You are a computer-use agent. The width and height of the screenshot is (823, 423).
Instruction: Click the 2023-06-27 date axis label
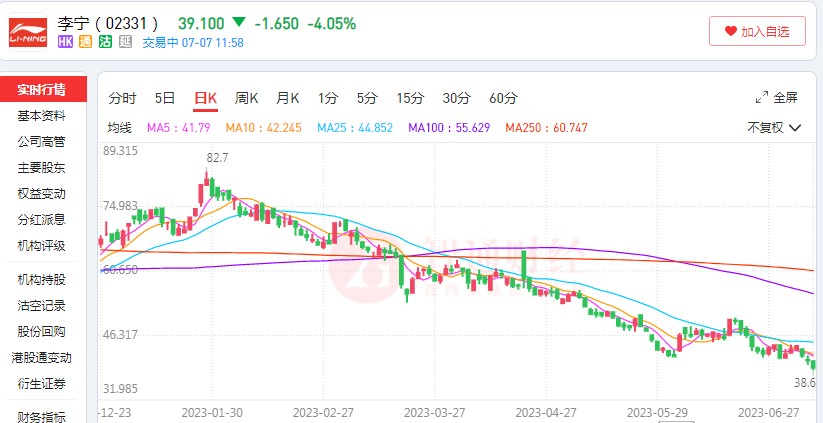(769, 413)
